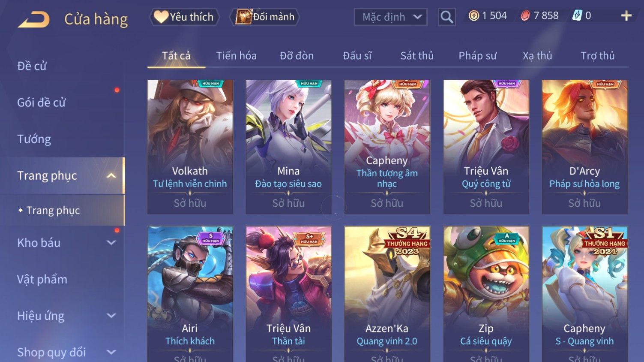The image size is (644, 362).
Task: Switch to the Tiến hóa tab
Action: [x=236, y=56]
